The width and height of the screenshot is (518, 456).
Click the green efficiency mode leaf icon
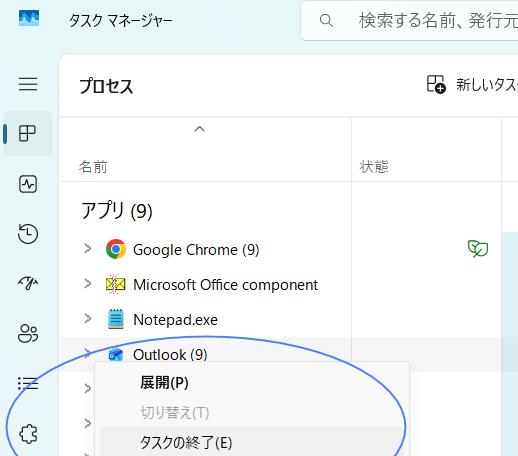click(x=478, y=249)
